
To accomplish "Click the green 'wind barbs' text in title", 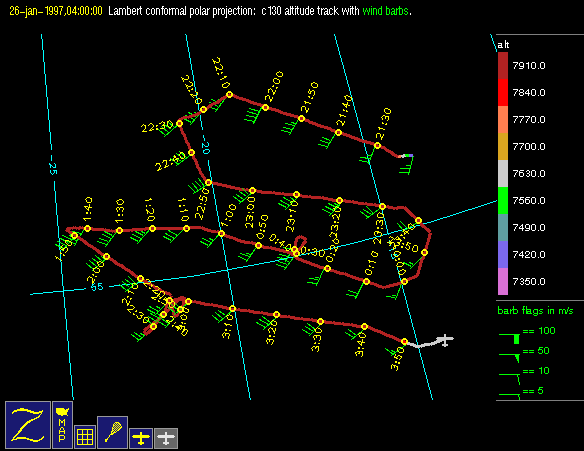I will tap(385, 11).
